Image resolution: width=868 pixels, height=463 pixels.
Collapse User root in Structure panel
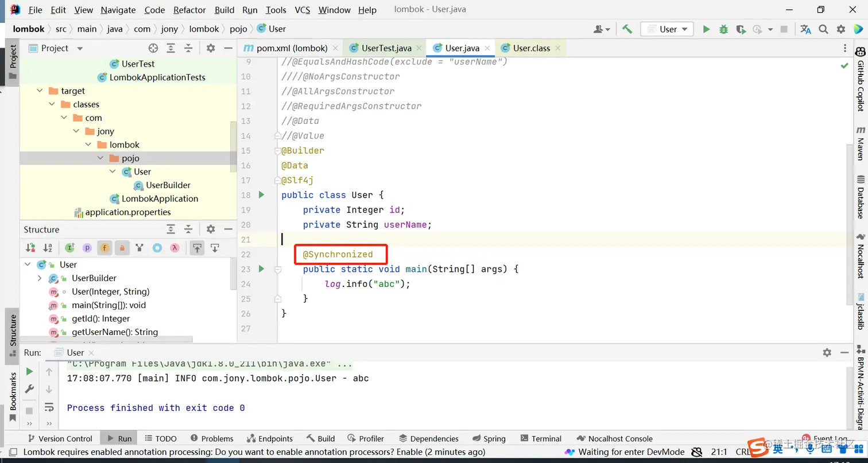pos(27,264)
